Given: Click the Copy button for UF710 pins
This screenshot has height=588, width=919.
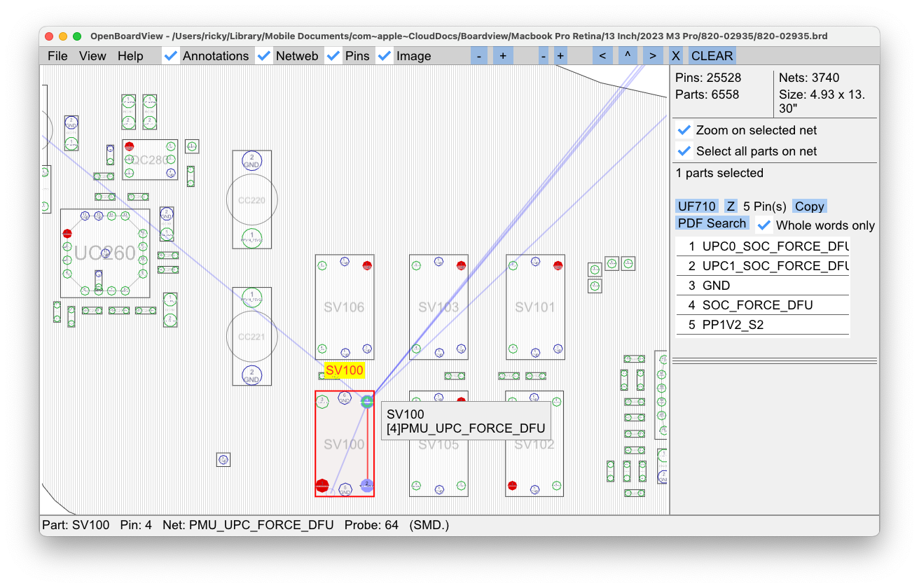Looking at the screenshot, I should pyautogui.click(x=809, y=206).
